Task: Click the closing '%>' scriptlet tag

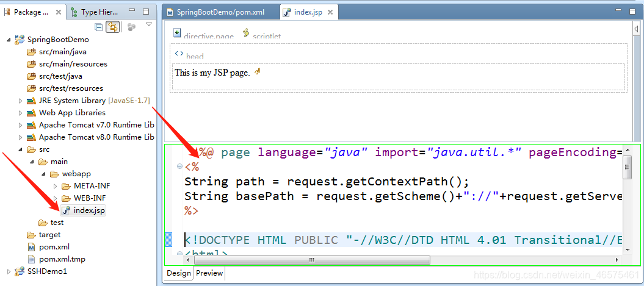Action: pos(192,211)
